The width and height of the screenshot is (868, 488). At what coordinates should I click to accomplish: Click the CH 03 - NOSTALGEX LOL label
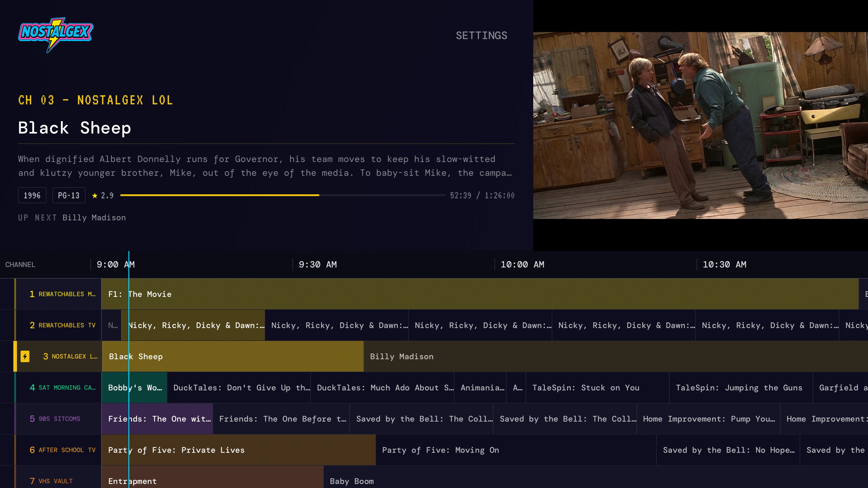(x=95, y=100)
